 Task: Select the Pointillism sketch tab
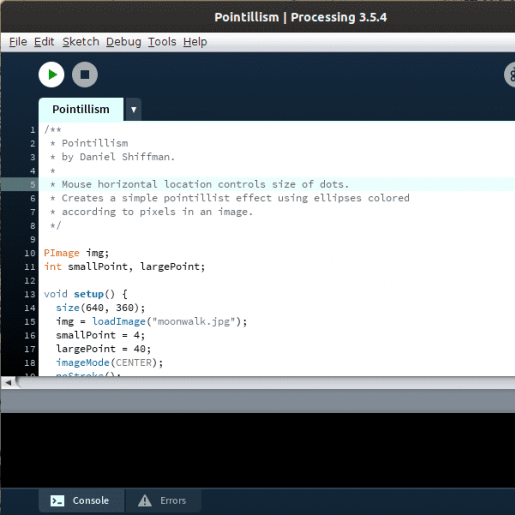tap(81, 109)
